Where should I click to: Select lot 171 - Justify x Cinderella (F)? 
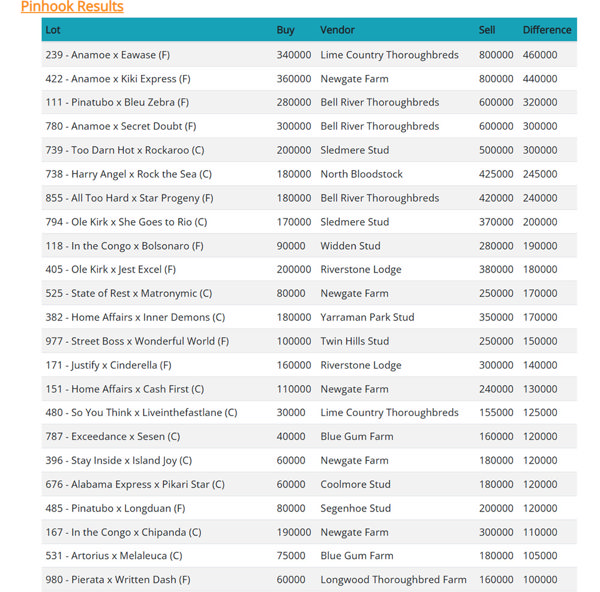pos(108,365)
